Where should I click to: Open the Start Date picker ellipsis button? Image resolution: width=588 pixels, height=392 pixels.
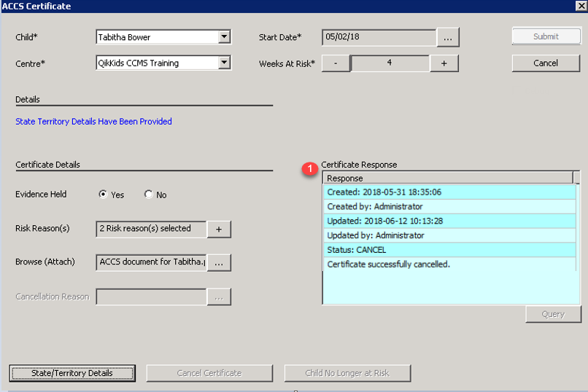tap(448, 37)
